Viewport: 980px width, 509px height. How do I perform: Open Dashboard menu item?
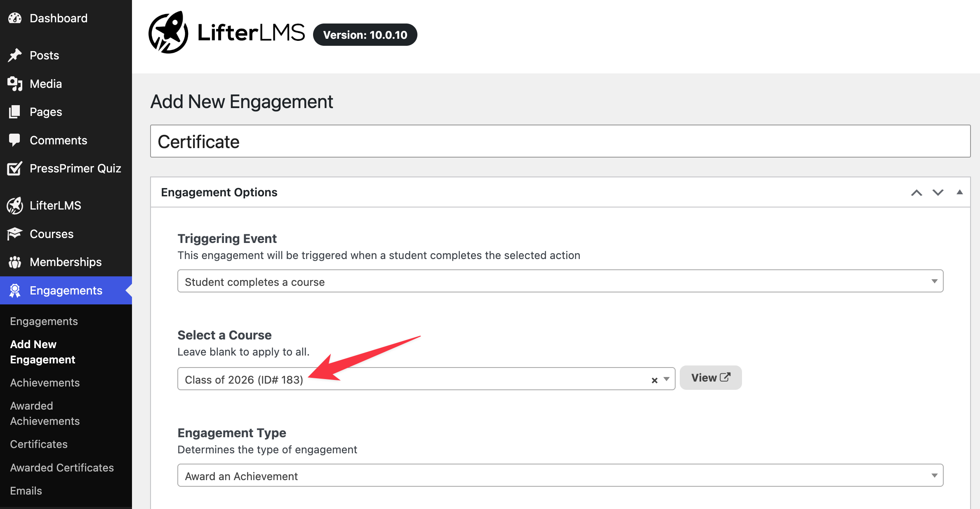pos(66,18)
